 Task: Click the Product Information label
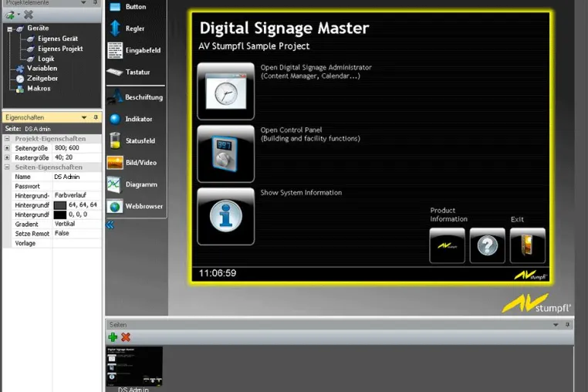pos(448,215)
